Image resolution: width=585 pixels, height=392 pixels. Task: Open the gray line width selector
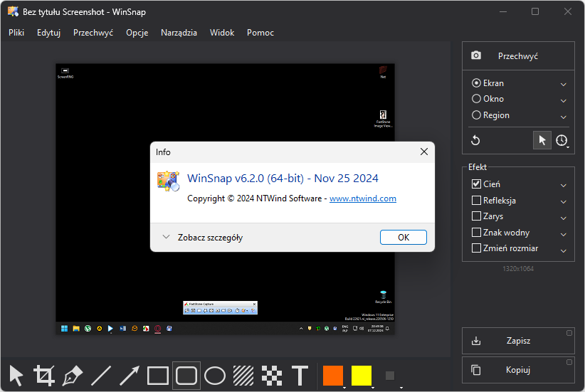click(390, 375)
